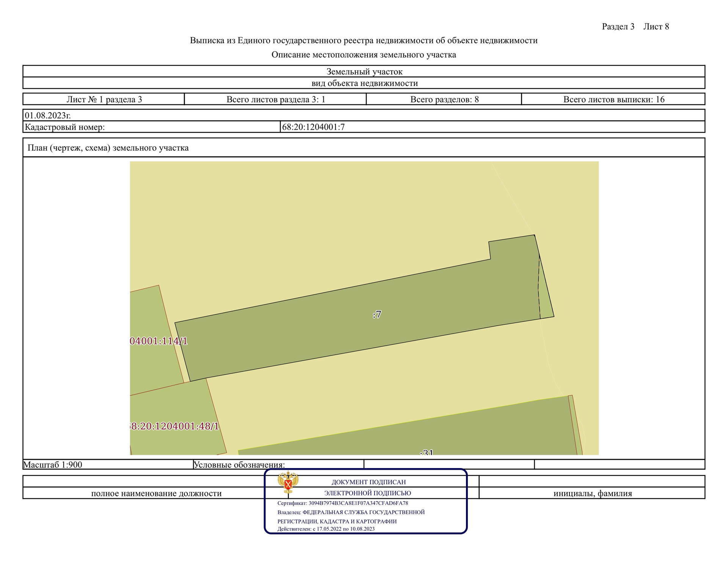
Task: Click the ':7' parcel label on map
Action: pos(377,314)
